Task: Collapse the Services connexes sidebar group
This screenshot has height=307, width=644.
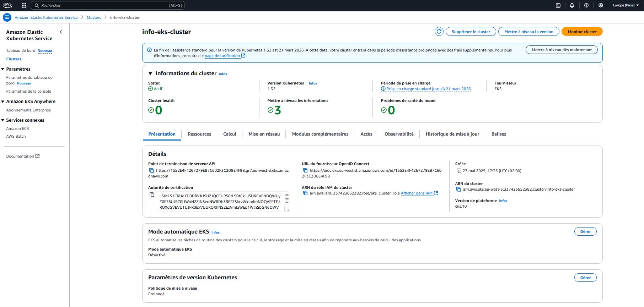Action: click(3, 120)
